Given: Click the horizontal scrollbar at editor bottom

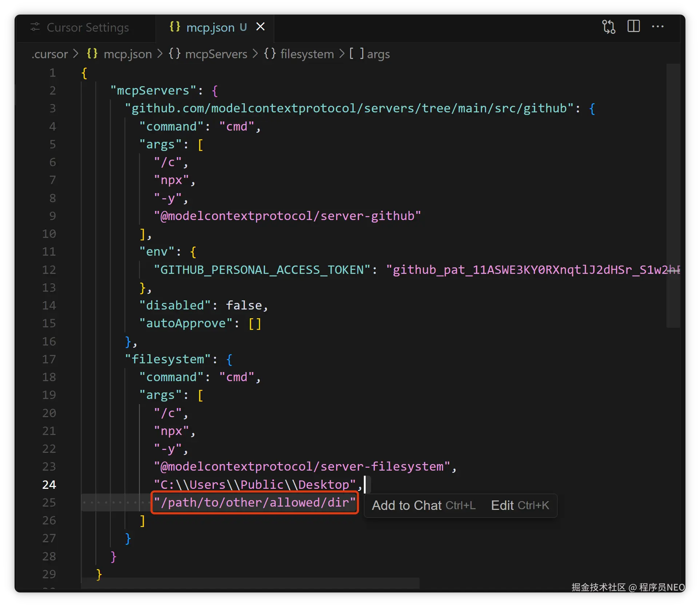Looking at the screenshot, I should coord(250,583).
